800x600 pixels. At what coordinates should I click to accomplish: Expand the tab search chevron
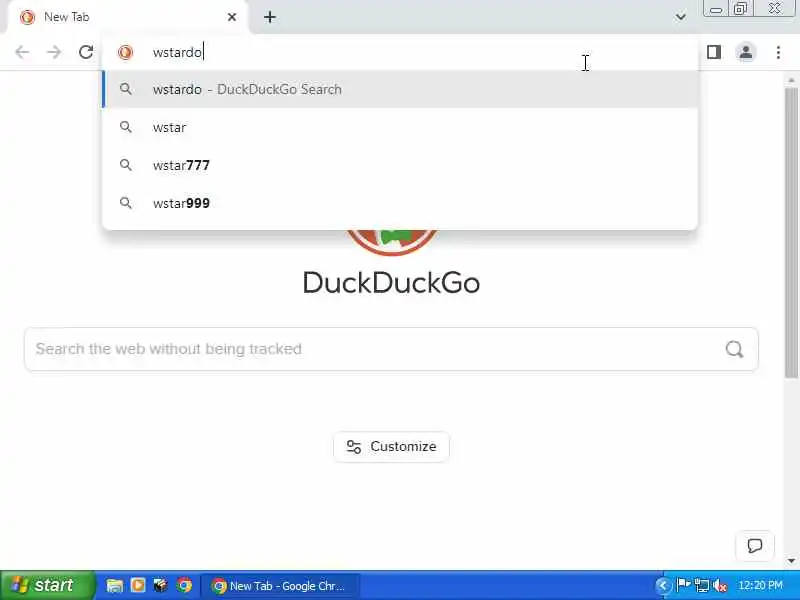680,17
